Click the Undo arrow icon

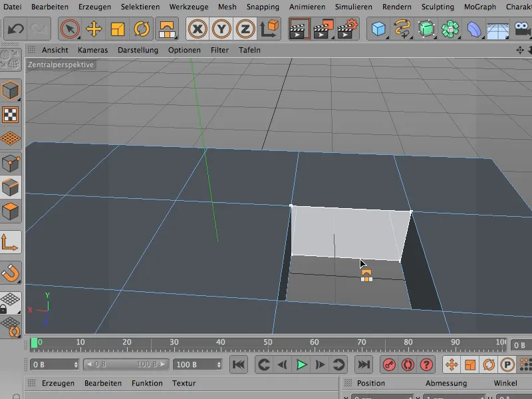click(x=15, y=29)
